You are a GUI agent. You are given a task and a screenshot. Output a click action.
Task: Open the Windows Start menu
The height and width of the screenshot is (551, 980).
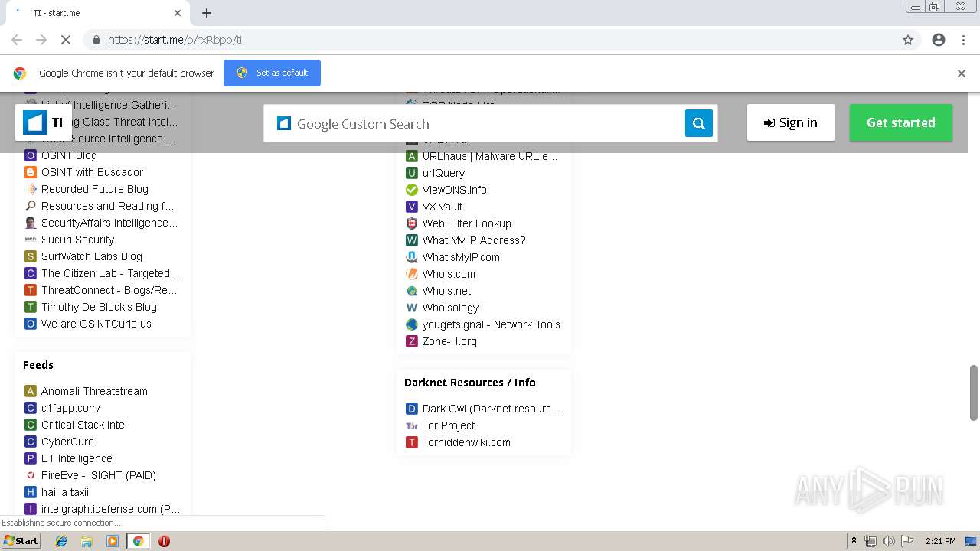pos(21,541)
